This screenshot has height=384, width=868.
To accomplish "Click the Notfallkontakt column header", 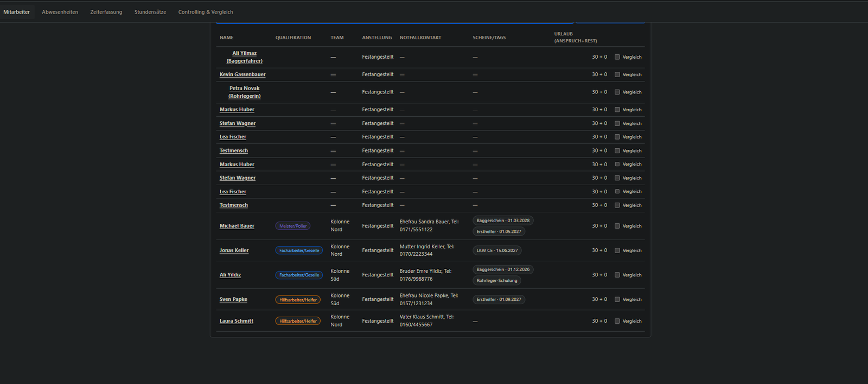I will 420,37.
